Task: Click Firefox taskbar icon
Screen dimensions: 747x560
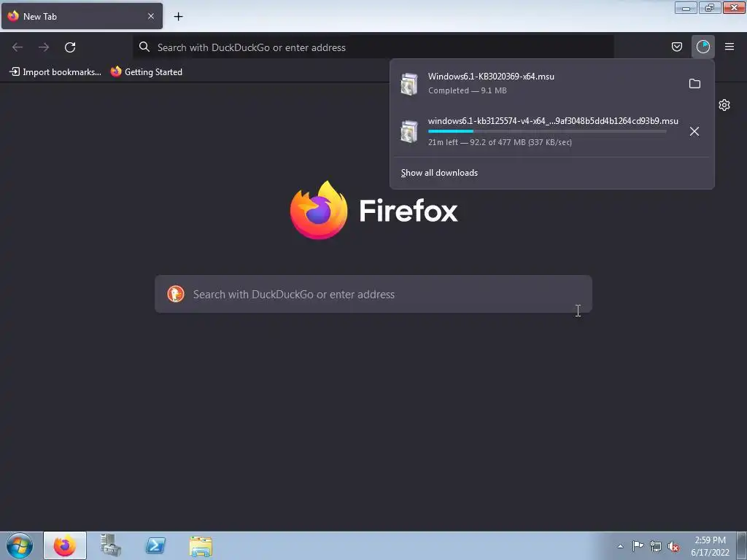Action: (65, 545)
